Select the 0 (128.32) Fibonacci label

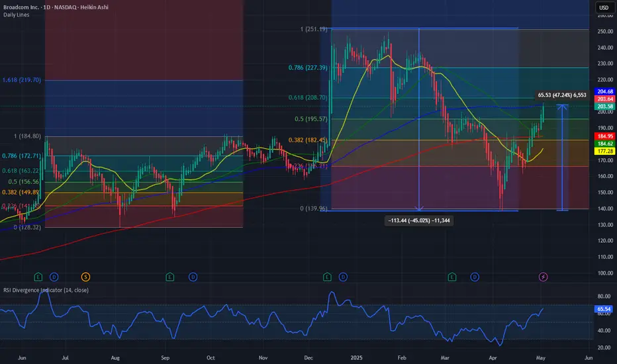pyautogui.click(x=27, y=228)
